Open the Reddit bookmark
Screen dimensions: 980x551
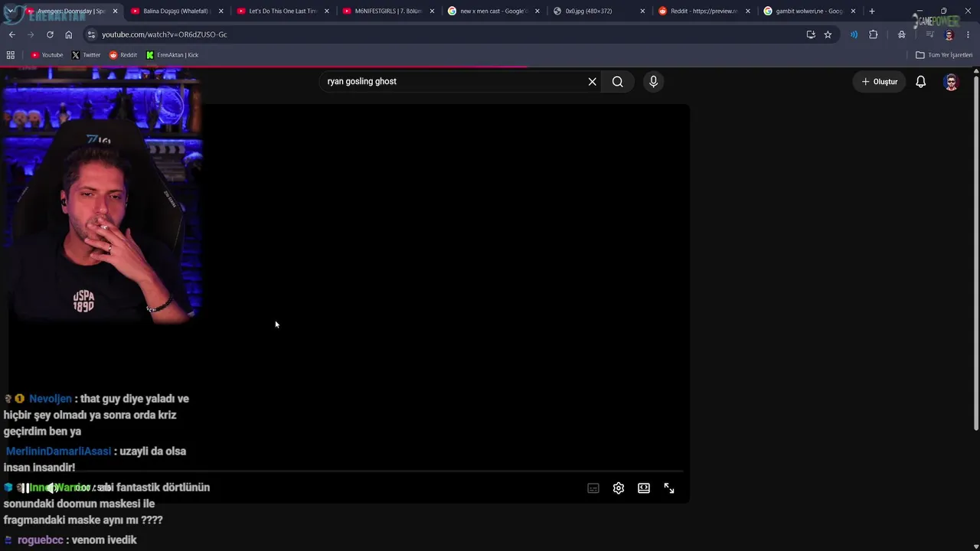pyautogui.click(x=123, y=55)
